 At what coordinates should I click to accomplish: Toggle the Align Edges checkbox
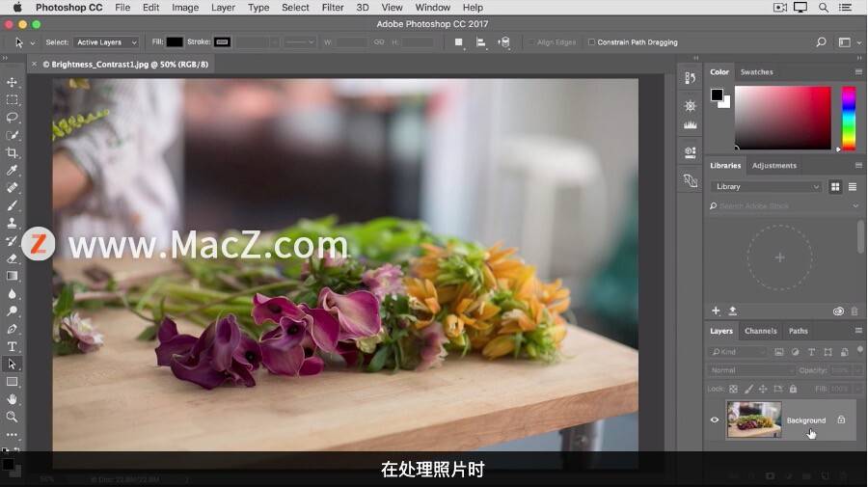tap(531, 42)
